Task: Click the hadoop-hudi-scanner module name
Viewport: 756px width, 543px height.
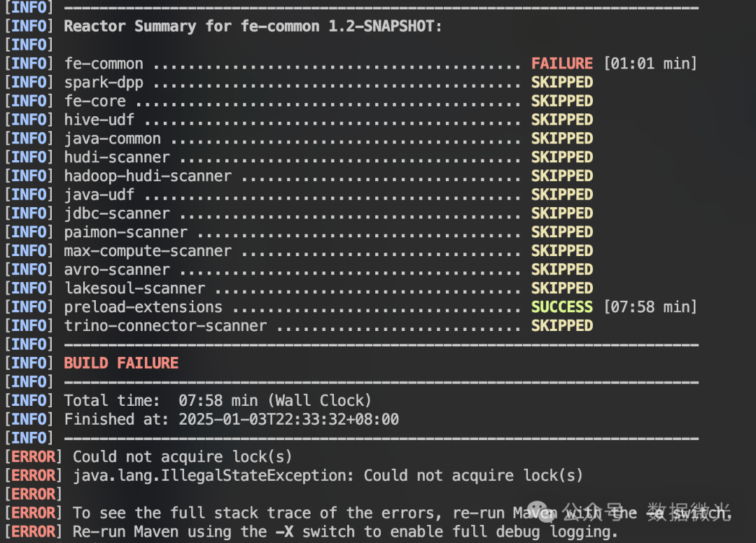Action: [148, 176]
